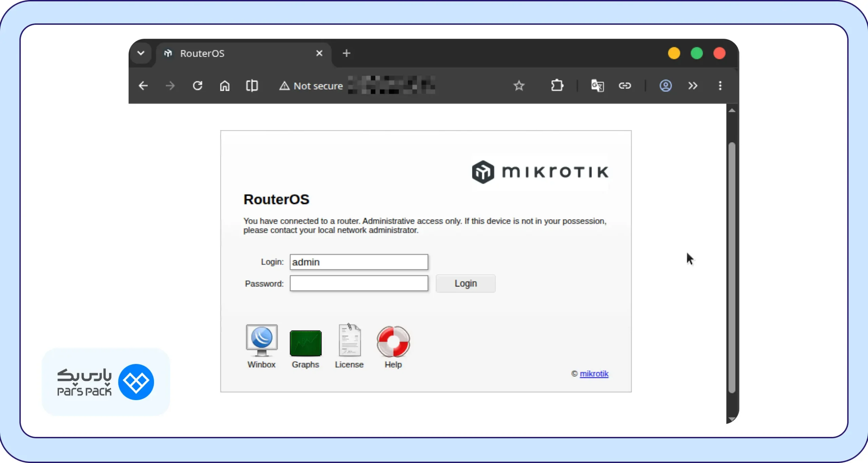This screenshot has width=868, height=463.
Task: Open the browser profile avatar
Action: [666, 86]
